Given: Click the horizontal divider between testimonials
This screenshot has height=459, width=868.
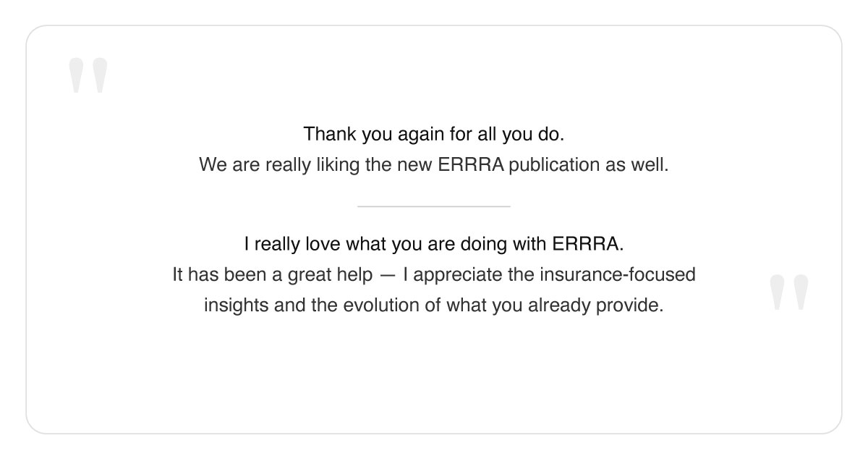Looking at the screenshot, I should tap(434, 206).
